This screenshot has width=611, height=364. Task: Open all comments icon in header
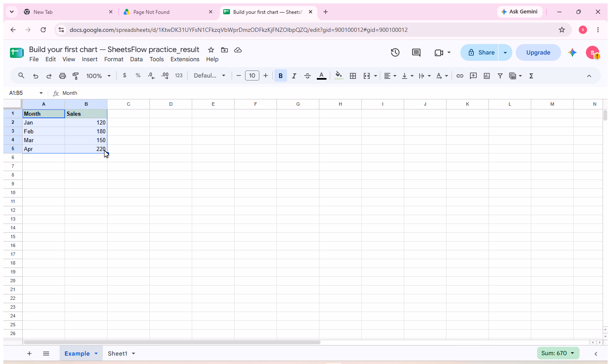(x=416, y=52)
